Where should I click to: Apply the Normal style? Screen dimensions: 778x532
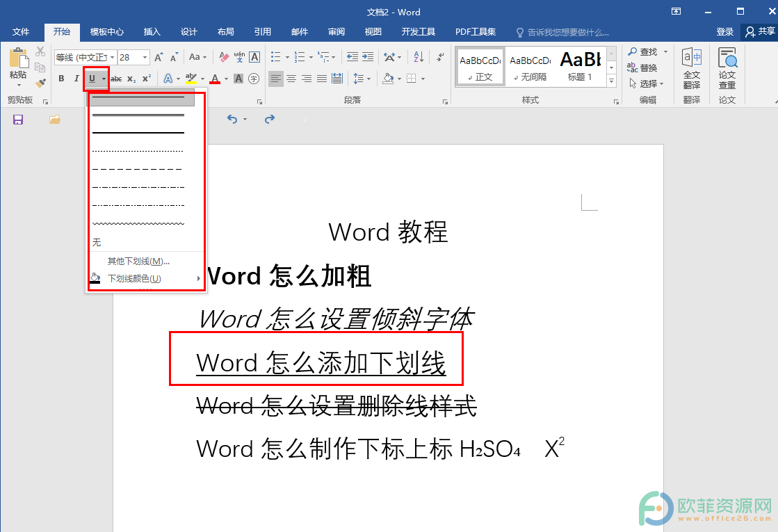(480, 67)
